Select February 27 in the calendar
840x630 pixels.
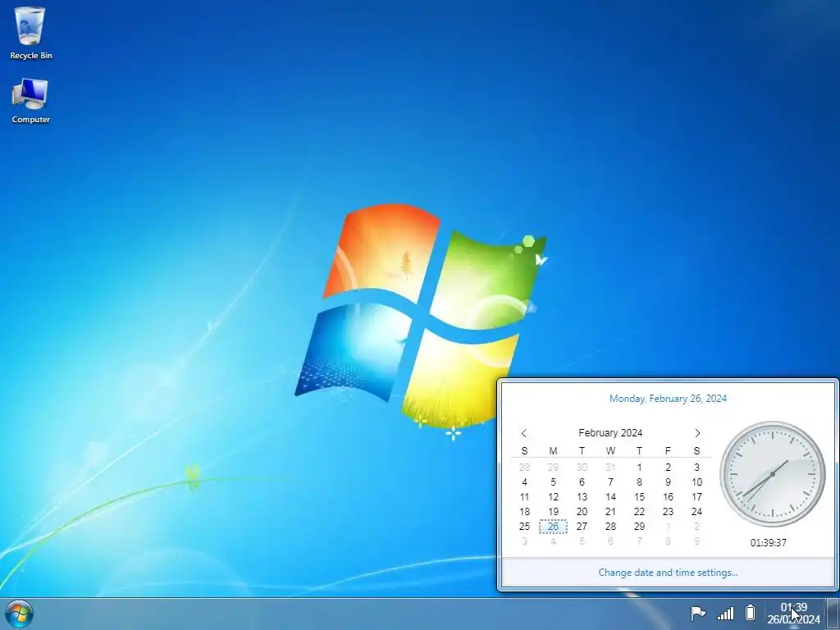click(x=582, y=527)
